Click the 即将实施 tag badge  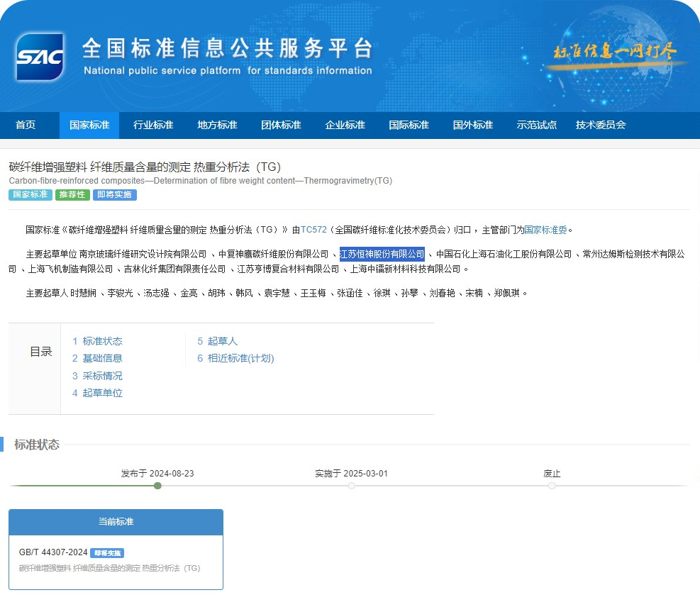(114, 195)
